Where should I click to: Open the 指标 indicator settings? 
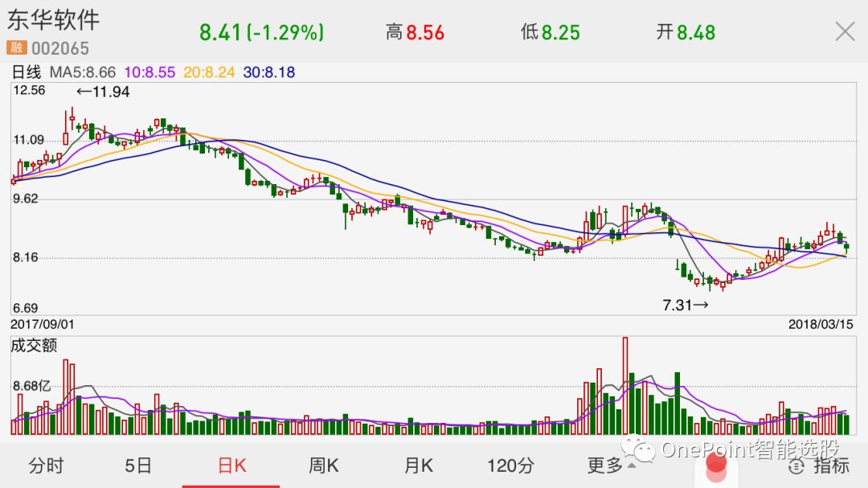819,465
